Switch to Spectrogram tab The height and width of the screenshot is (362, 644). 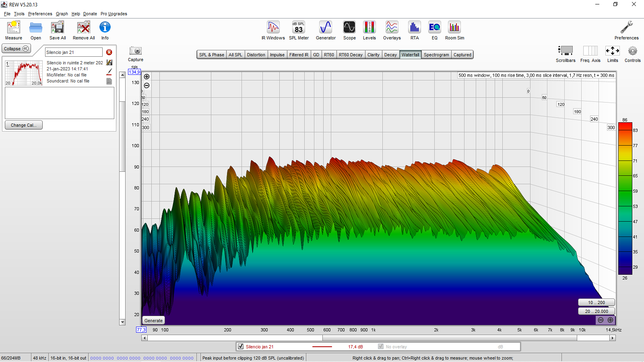pos(436,55)
